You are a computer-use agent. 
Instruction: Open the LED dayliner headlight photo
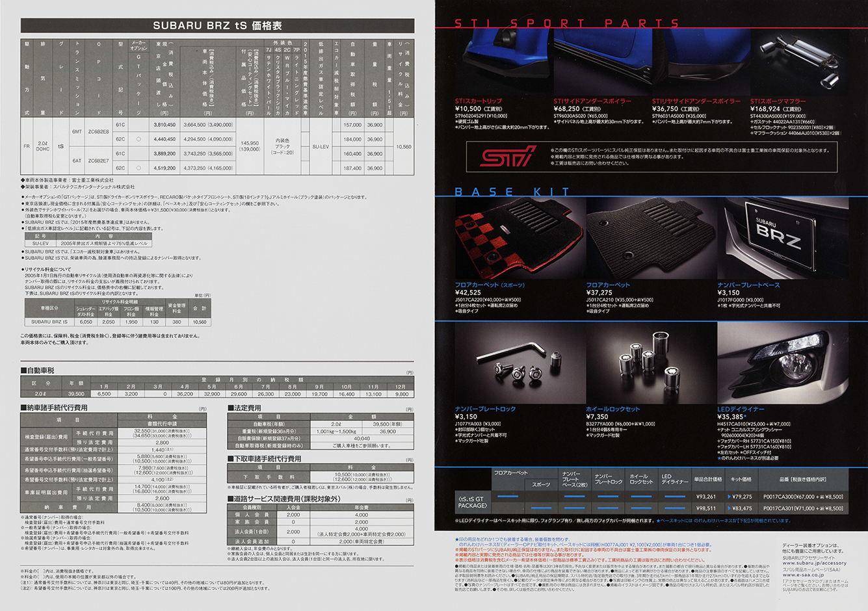[782, 363]
